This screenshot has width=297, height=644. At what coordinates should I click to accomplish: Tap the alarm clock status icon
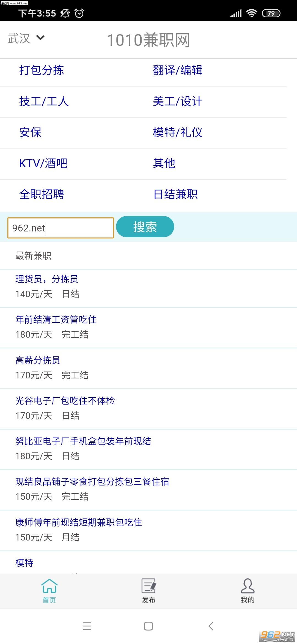(x=79, y=13)
